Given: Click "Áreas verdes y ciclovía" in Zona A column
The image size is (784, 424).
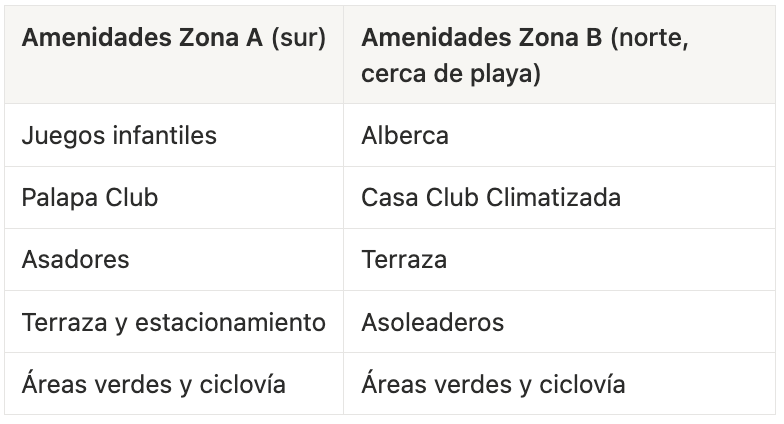Looking at the screenshot, I should [153, 384].
